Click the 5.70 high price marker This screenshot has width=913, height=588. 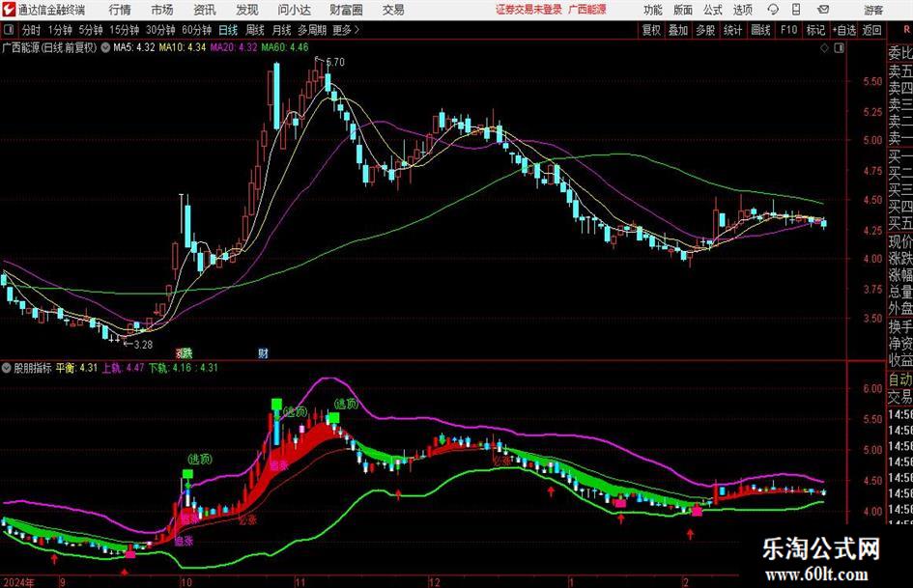[x=335, y=62]
